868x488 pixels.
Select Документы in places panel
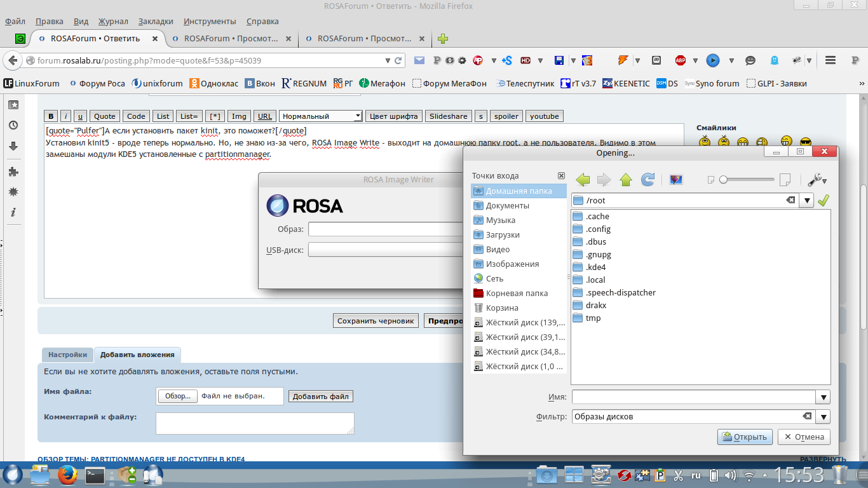pyautogui.click(x=519, y=205)
